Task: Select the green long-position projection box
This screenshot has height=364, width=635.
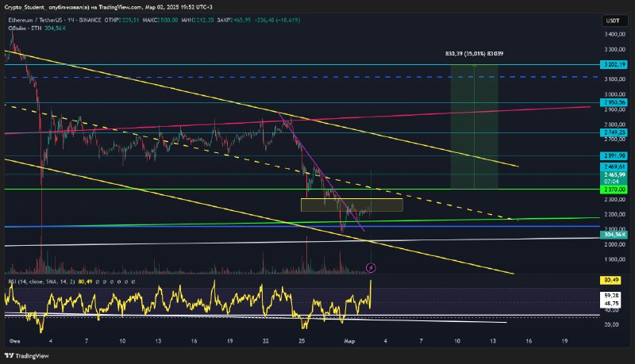Action: tap(474, 127)
